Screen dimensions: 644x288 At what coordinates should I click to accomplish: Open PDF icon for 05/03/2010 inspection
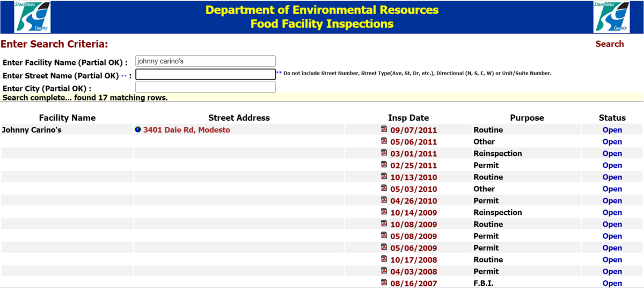coord(384,188)
